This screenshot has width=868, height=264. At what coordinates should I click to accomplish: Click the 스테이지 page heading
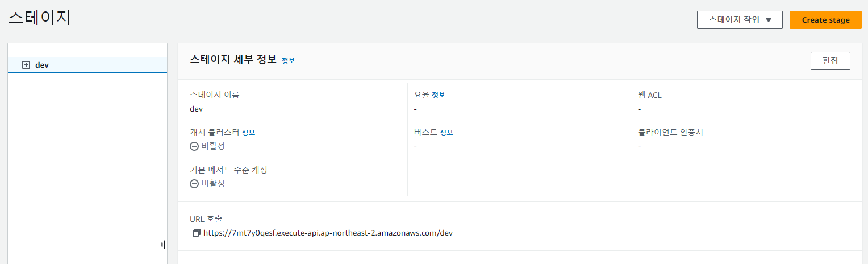pos(39,18)
